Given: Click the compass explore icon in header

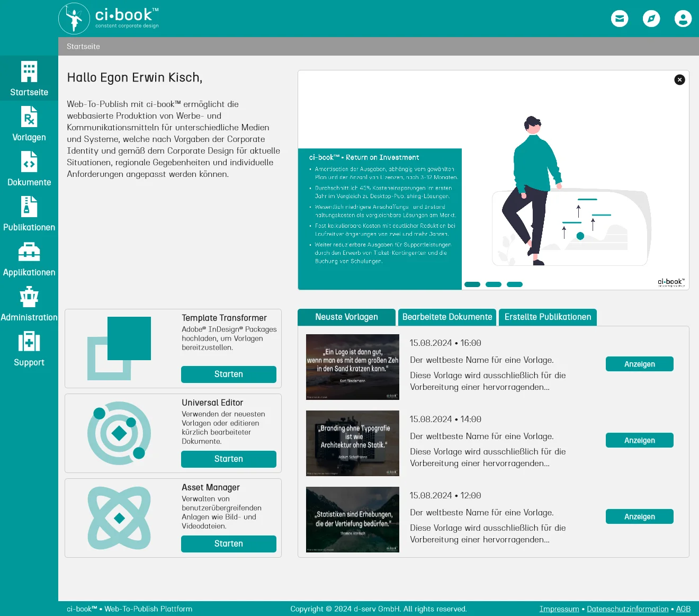Looking at the screenshot, I should pyautogui.click(x=651, y=19).
